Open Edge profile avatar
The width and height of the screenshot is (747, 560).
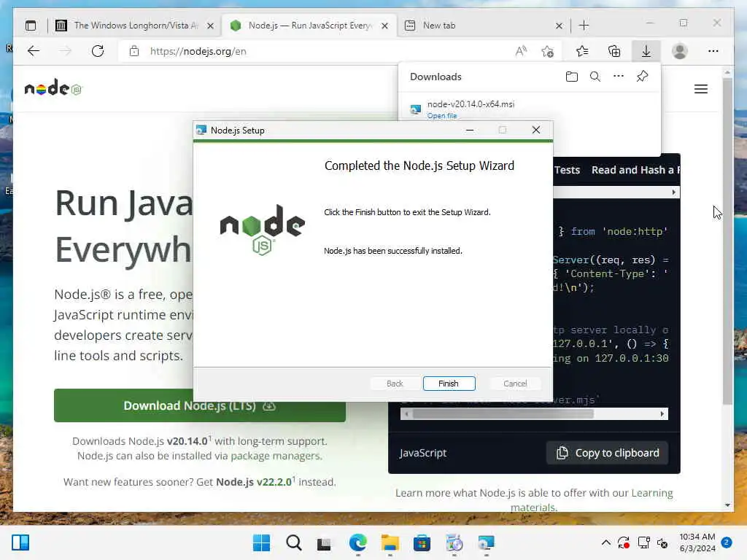click(x=679, y=51)
